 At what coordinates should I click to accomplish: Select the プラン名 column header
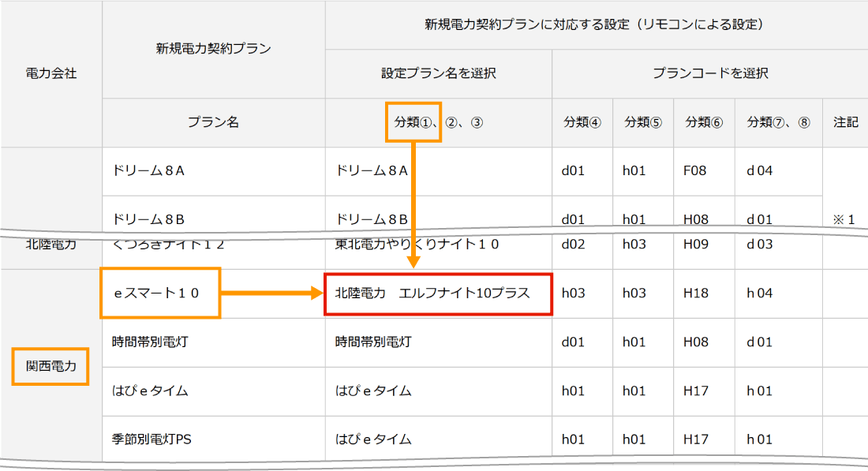(x=213, y=121)
